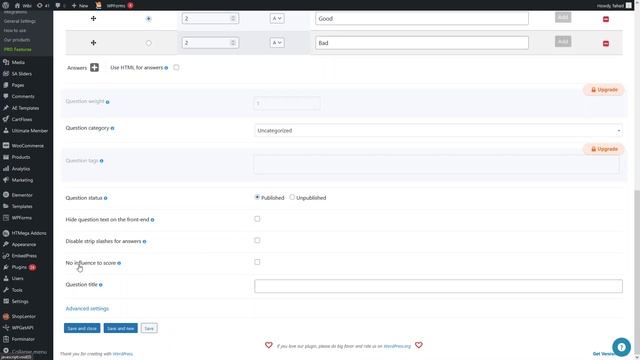Screen dimensions: 640x360
Task: Select the Published status radio
Action: [x=257, y=197]
